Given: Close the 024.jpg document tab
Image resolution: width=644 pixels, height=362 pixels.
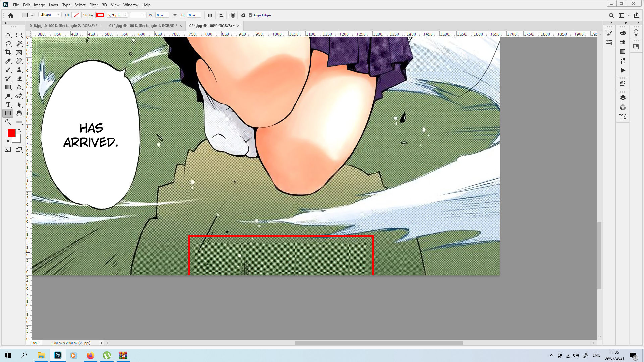Looking at the screenshot, I should point(238,26).
